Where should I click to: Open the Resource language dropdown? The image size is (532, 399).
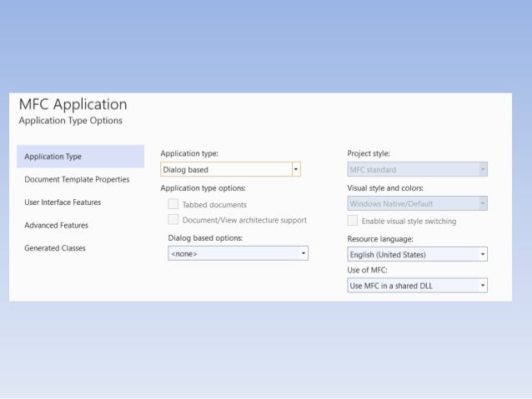pyautogui.click(x=417, y=254)
